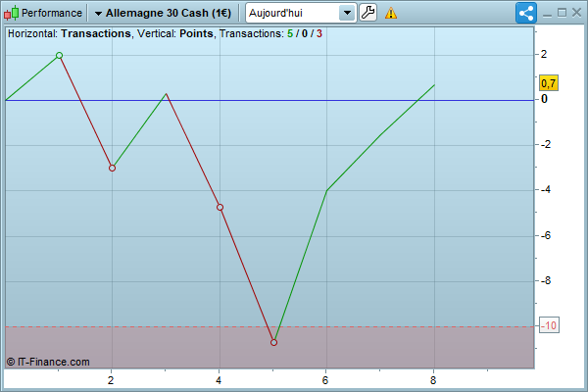Click the break-even trades count 0
The width and height of the screenshot is (588, 392).
pos(305,33)
